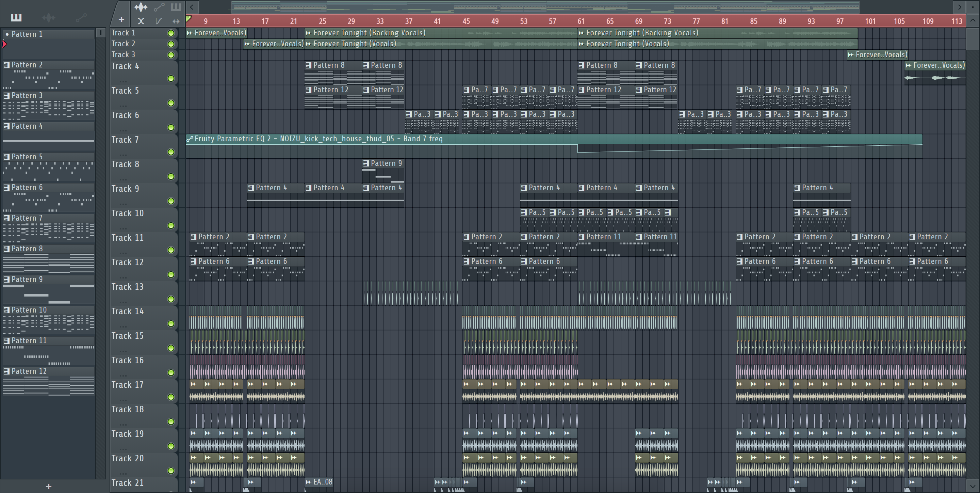Select the Track 12 header label
Screen dimensions: 980x493
(128, 263)
